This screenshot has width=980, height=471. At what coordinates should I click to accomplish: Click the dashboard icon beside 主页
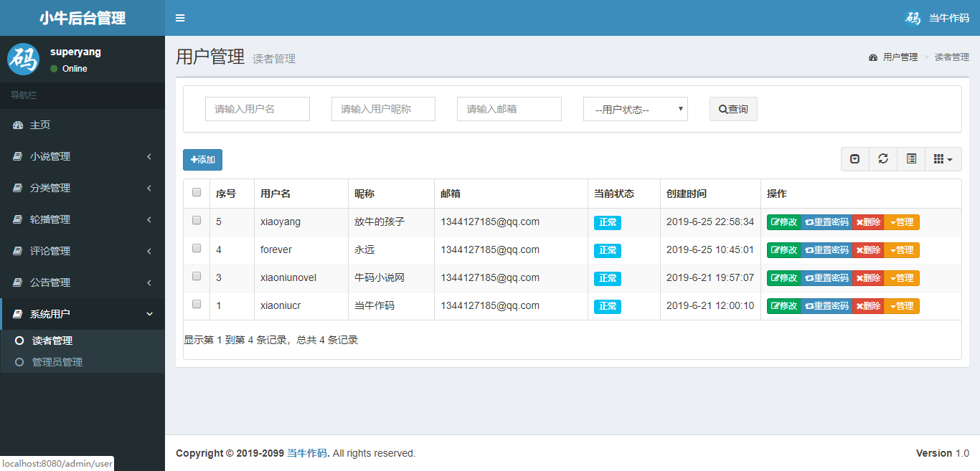coord(18,125)
